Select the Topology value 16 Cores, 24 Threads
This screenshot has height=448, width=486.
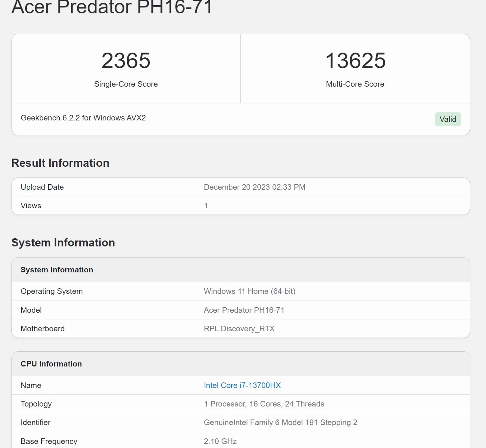[264, 404]
